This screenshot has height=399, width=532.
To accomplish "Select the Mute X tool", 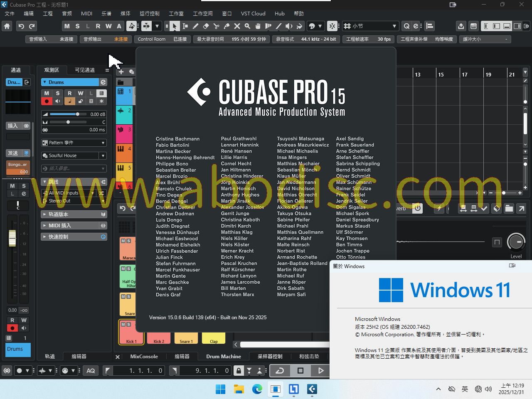I will (x=237, y=26).
